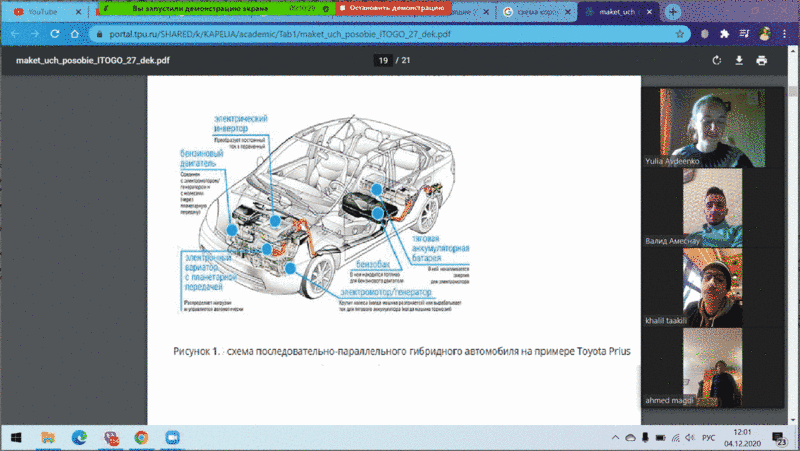This screenshot has width=800, height=451.
Task: Reload the page in Chrome
Action: [x=58, y=33]
